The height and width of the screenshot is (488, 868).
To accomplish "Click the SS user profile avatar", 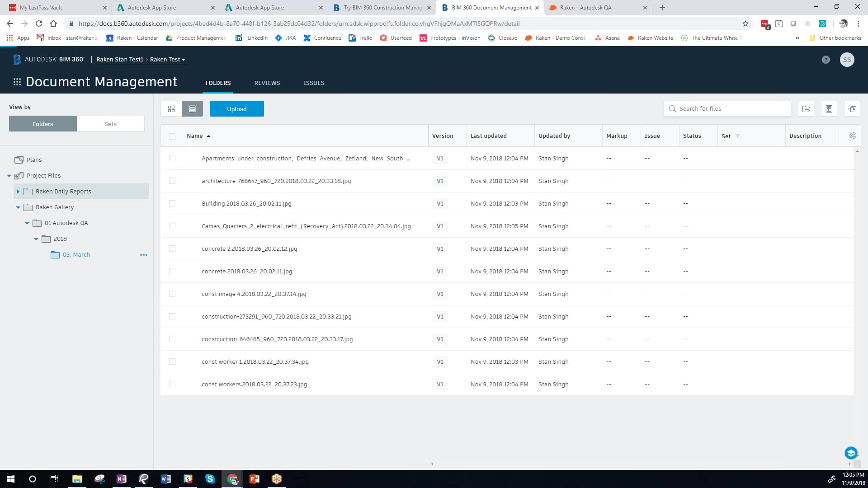I will (x=847, y=60).
